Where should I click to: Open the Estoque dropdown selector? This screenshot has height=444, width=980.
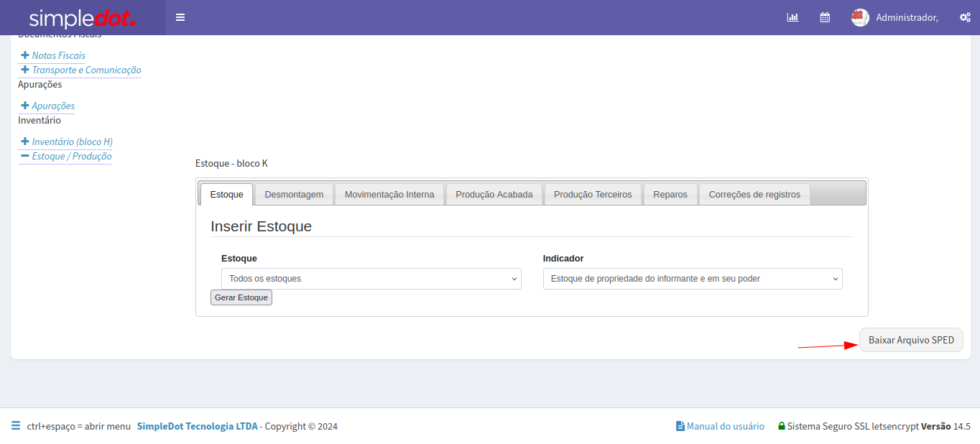[x=371, y=279]
